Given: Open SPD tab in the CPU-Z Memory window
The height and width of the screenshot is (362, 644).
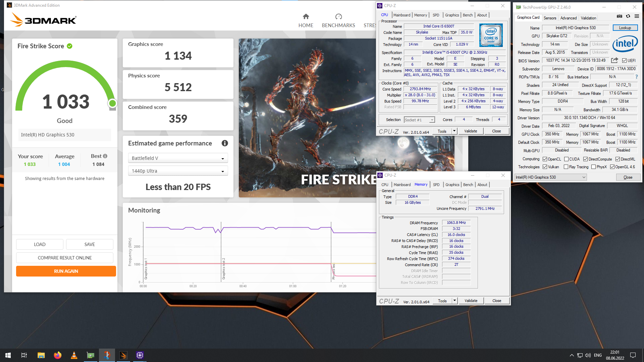Looking at the screenshot, I should pyautogui.click(x=436, y=185).
